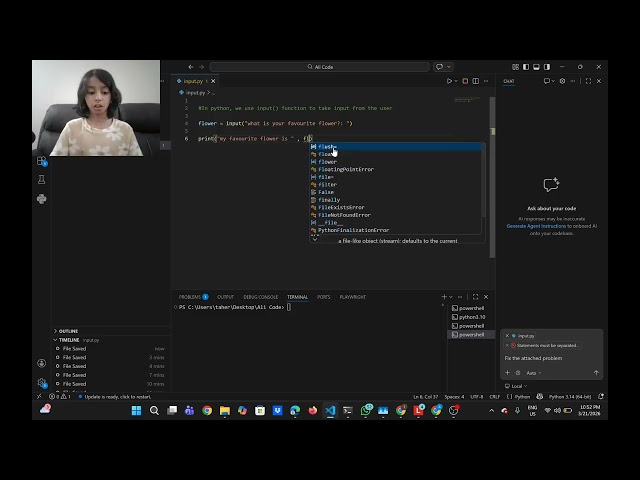
Task: Click the All Code search box
Action: pyautogui.click(x=320, y=67)
